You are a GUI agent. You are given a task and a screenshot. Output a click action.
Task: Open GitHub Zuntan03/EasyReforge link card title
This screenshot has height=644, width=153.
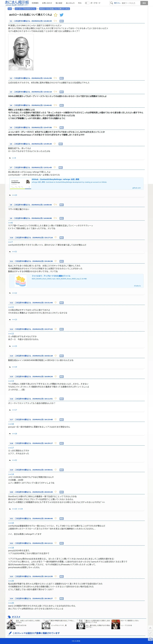pos(55,179)
